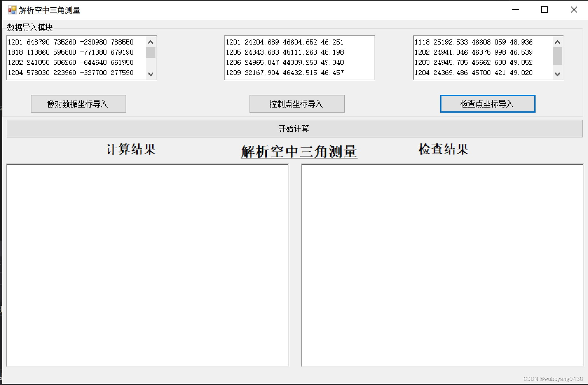Select row 1203 24945.705 in check points
The image size is (588, 385).
(474, 62)
